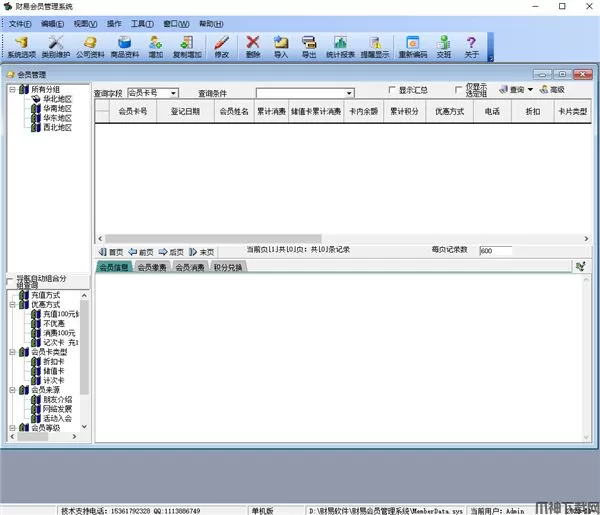Click the 增加 (Add) toolbar icon
600x515 pixels.
click(156, 45)
